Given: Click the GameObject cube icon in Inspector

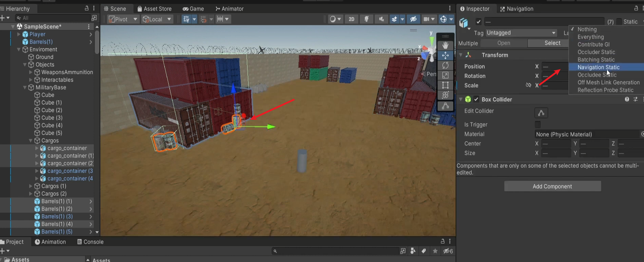Looking at the screenshot, I should [x=463, y=23].
